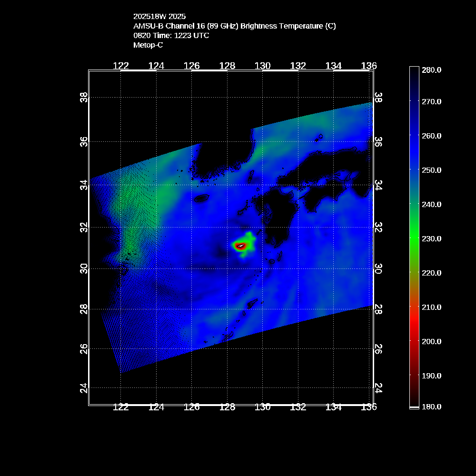The image size is (476, 476).
Task: Click longitude label 136 on the bottom axis
Action: [x=368, y=407]
